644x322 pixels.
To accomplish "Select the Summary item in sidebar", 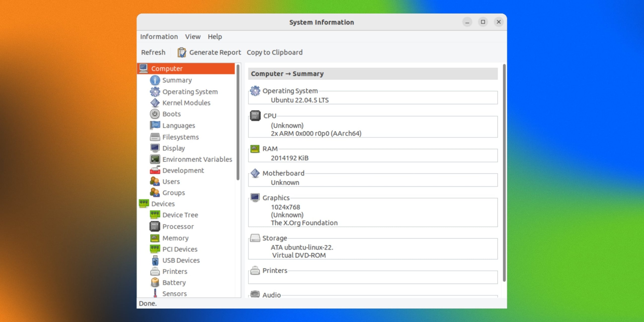I will (177, 80).
